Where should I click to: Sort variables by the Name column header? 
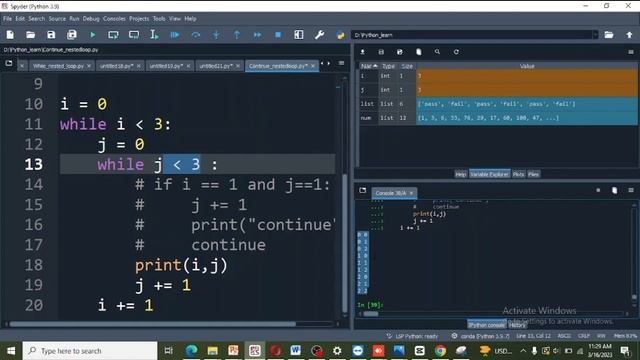[x=369, y=66]
